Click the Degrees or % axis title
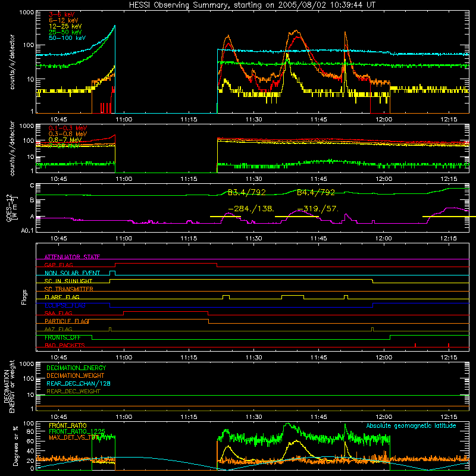Screen dimensions: 476x476 coord(15,446)
